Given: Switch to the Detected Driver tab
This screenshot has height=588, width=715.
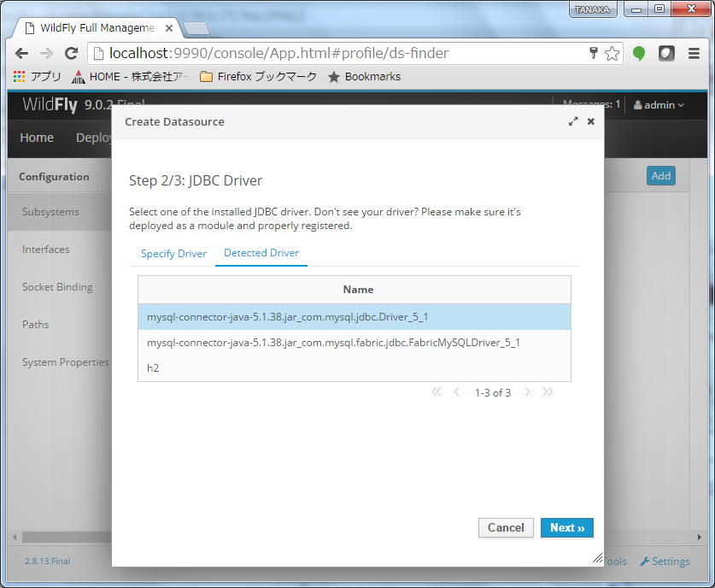Looking at the screenshot, I should click(261, 253).
